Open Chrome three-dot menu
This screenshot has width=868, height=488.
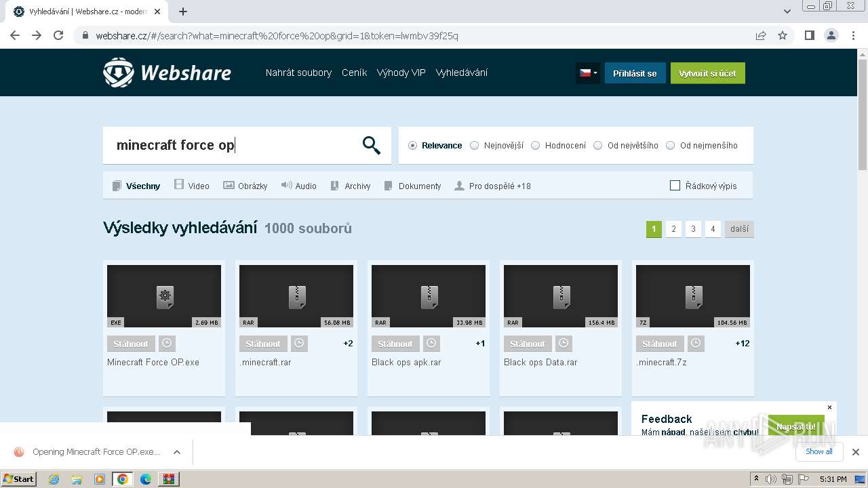(x=853, y=35)
